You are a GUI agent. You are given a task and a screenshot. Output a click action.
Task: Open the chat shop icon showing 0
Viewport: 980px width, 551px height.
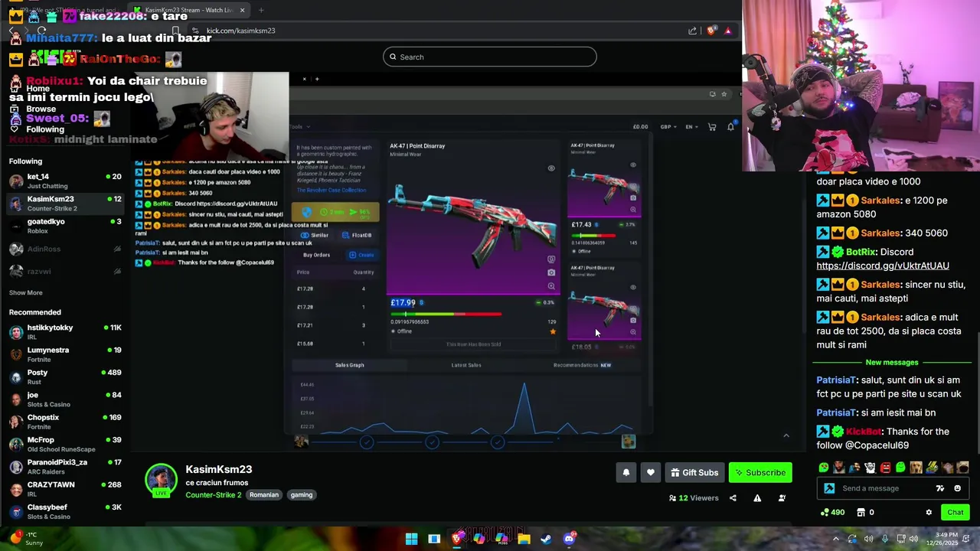(865, 513)
